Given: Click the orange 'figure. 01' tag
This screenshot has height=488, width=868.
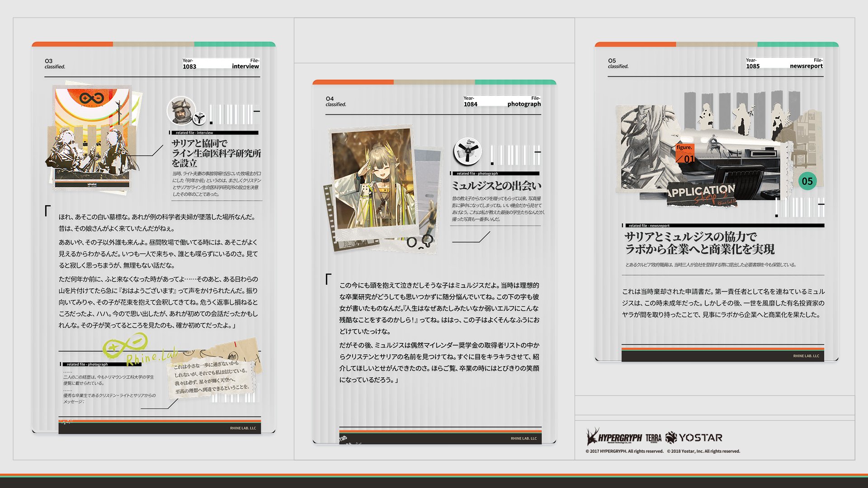Looking at the screenshot, I should tap(684, 153).
